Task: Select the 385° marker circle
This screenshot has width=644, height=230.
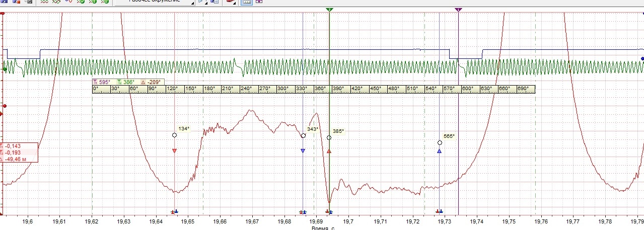Action: coord(329,137)
